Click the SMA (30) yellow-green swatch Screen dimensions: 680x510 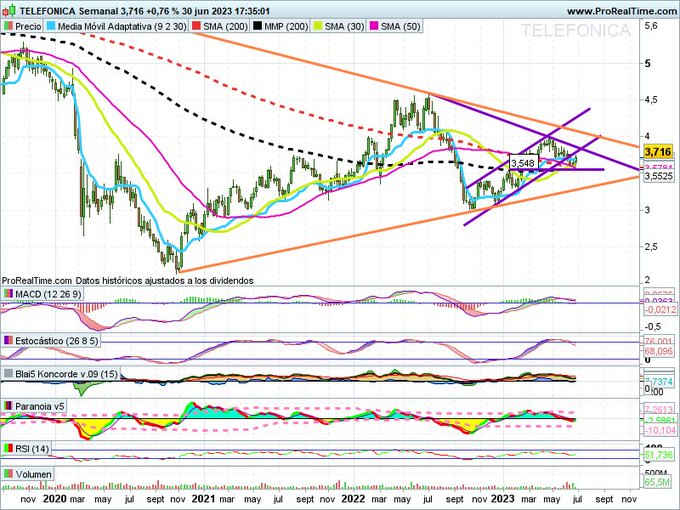(318, 26)
